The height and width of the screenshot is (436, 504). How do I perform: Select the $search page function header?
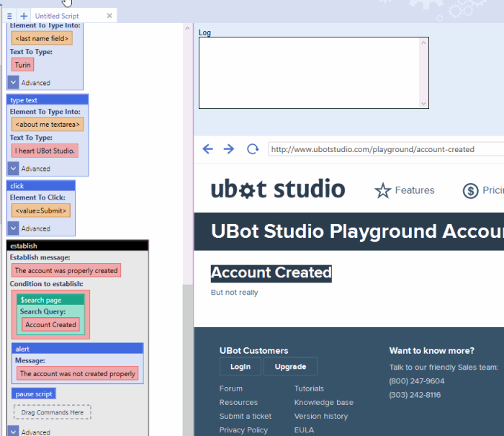click(50, 300)
